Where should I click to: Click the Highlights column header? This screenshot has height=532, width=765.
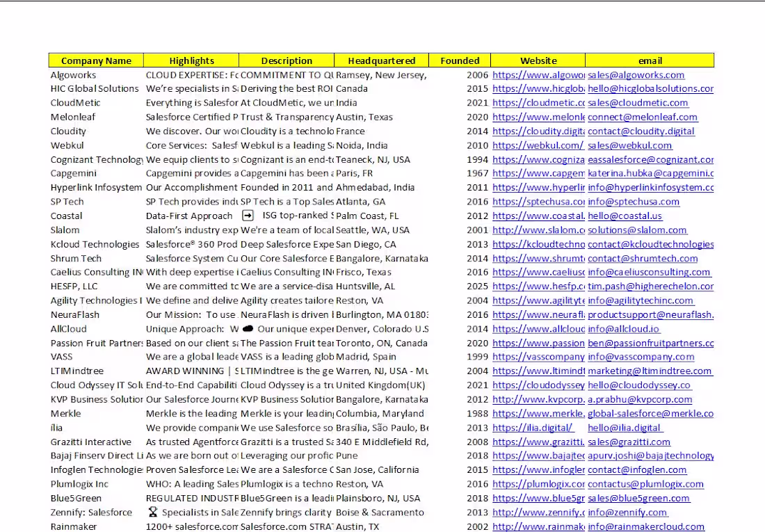(x=191, y=61)
